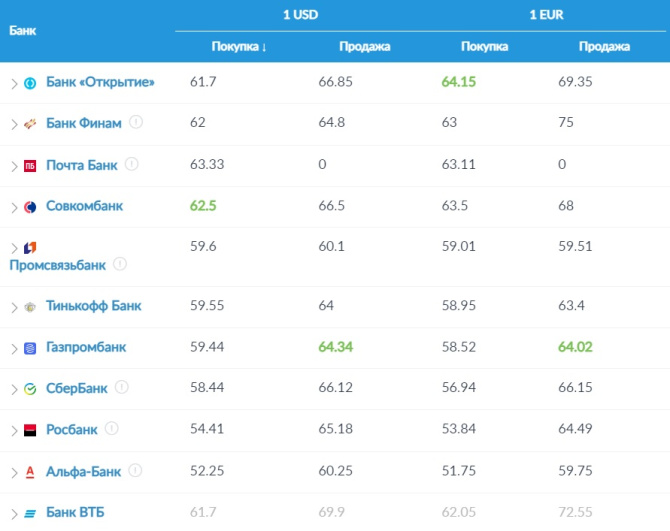Click the Банк «Открытие» logo icon
Viewport: 670px width, 531px height.
point(30,83)
